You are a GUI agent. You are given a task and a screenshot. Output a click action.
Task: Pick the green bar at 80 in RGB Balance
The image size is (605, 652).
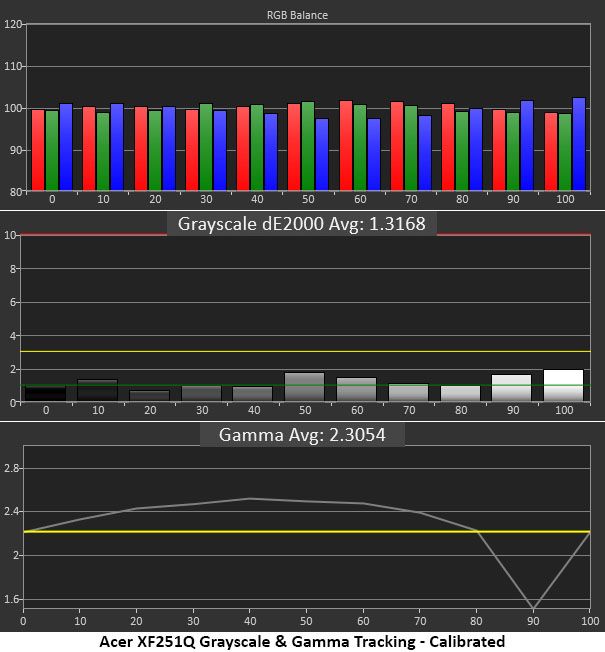462,151
